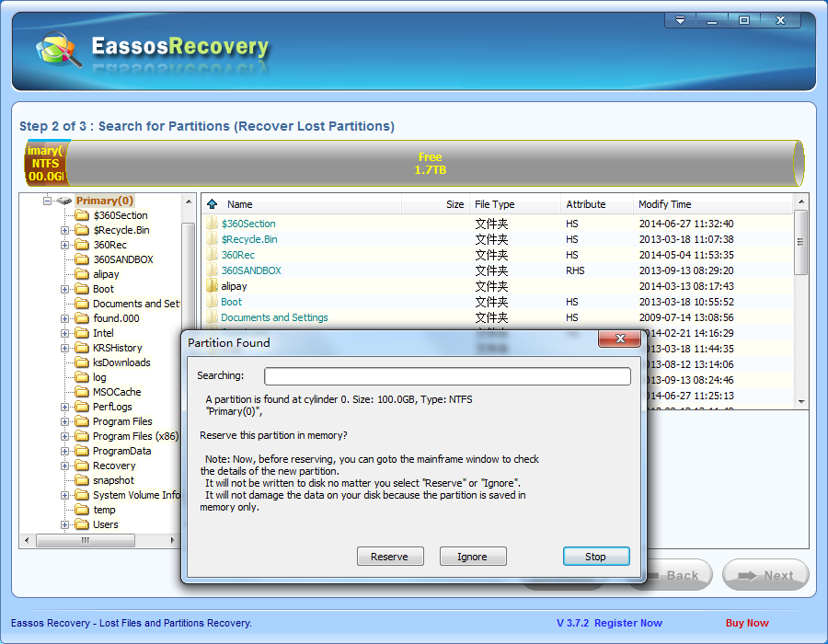The width and height of the screenshot is (828, 644).
Task: Click file list scroll down arrow
Action: (801, 402)
